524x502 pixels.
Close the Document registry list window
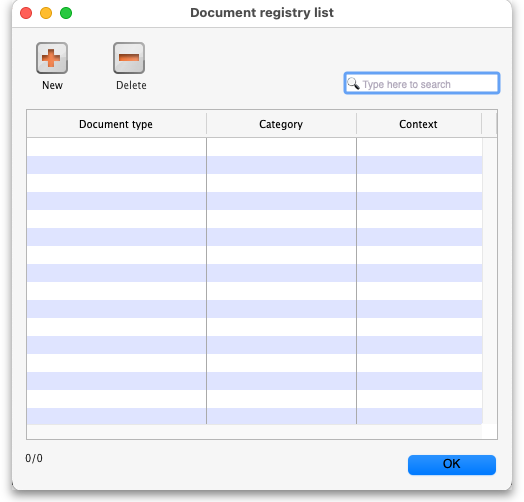click(26, 13)
